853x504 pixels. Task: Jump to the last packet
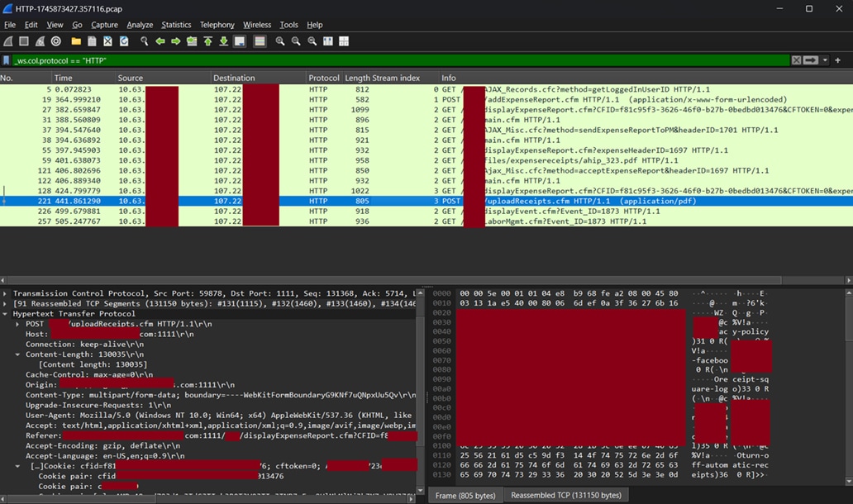tap(224, 41)
